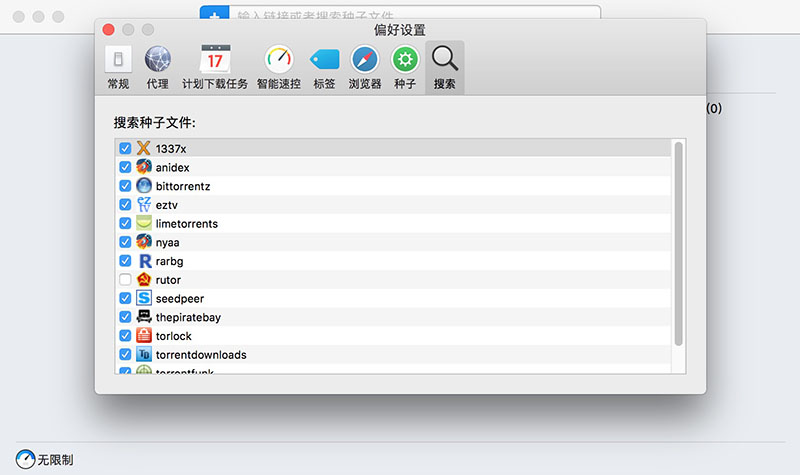Image resolution: width=800 pixels, height=475 pixels.
Task: Toggle the seedpeer checkbox
Action: coord(125,298)
